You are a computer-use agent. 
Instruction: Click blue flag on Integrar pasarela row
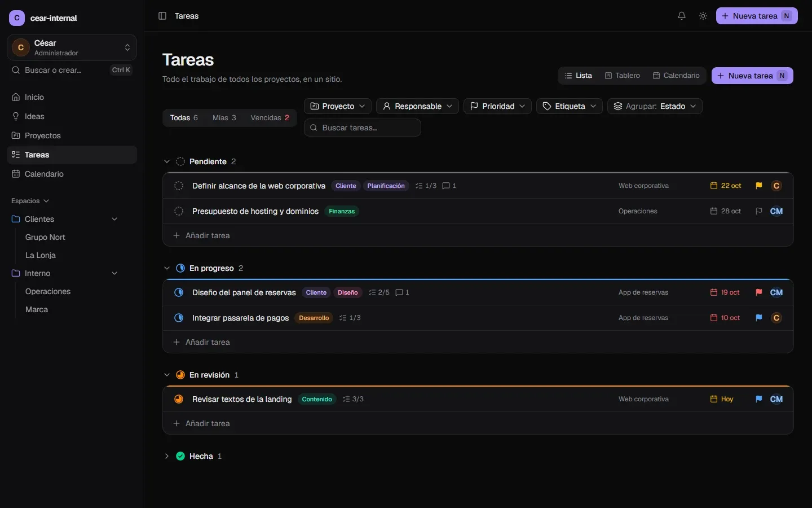[759, 318]
